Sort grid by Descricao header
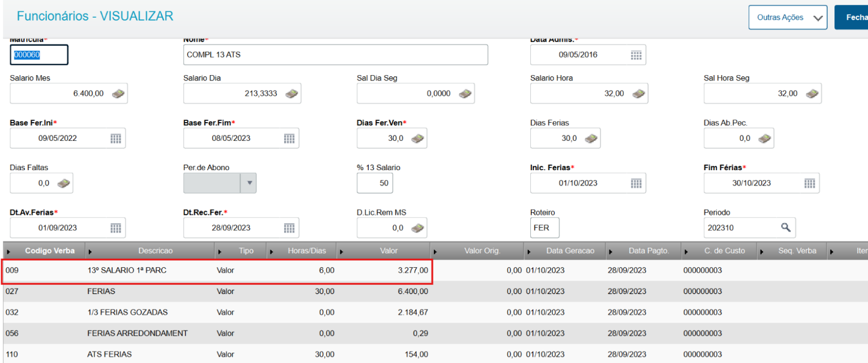868x363 pixels. point(155,251)
